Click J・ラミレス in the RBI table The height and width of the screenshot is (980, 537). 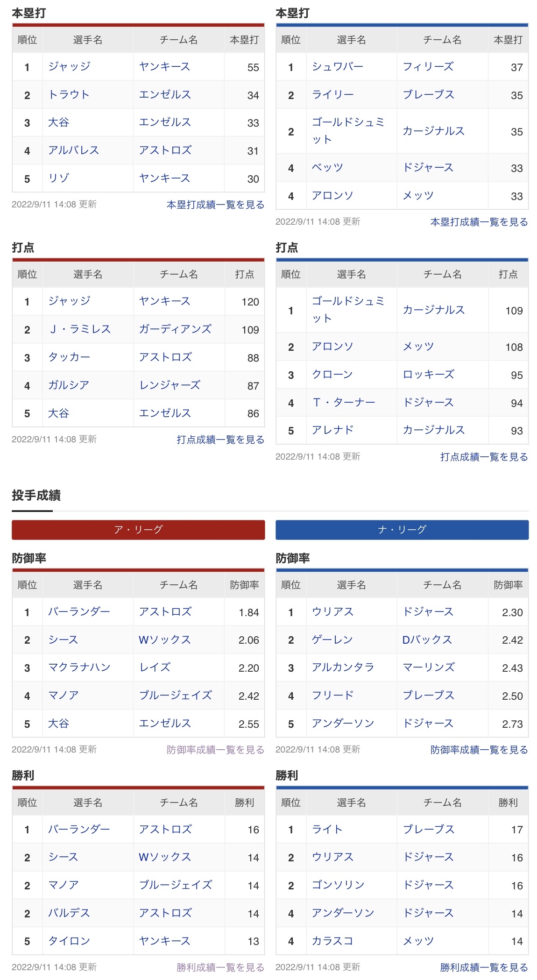(x=79, y=329)
